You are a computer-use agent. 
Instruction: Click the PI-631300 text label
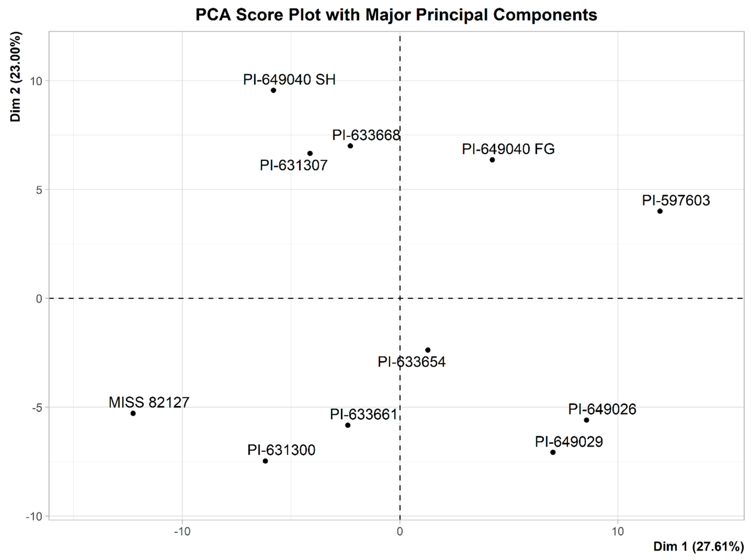click(281, 450)
